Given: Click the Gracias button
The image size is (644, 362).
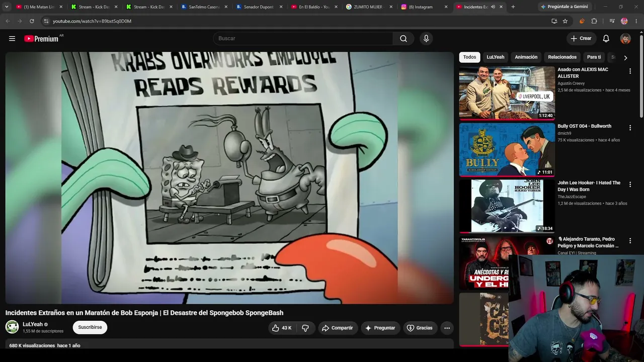Looking at the screenshot, I should (420, 328).
